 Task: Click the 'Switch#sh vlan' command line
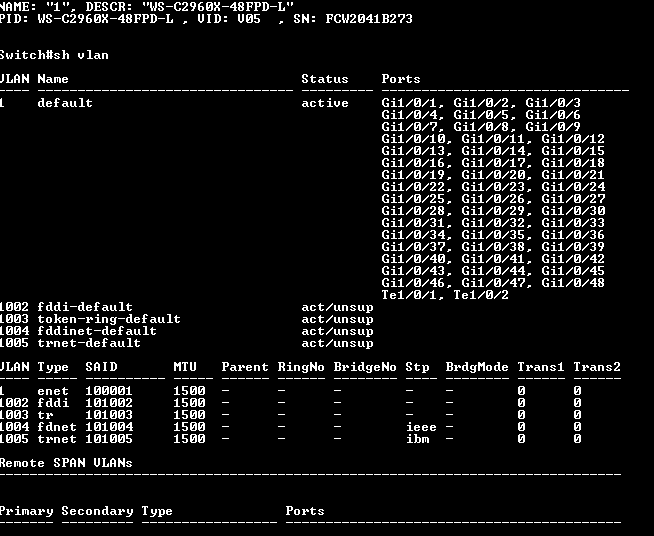[x=54, y=55]
